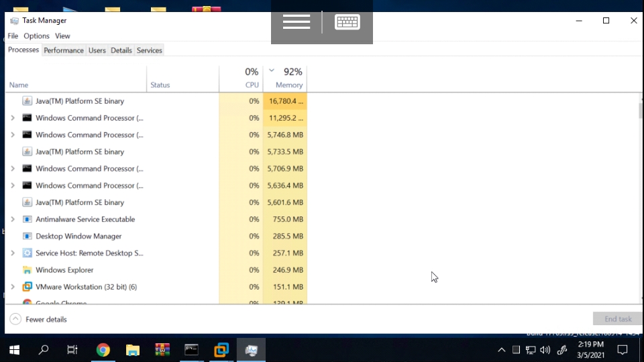This screenshot has width=644, height=362.
Task: Click Antimalware Service Executable icon
Action: (x=27, y=219)
